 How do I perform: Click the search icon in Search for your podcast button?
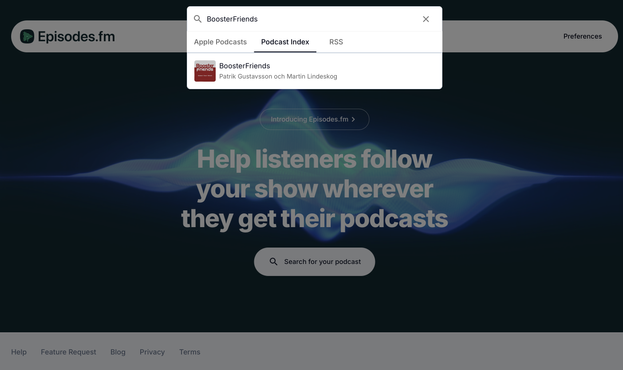[273, 262]
